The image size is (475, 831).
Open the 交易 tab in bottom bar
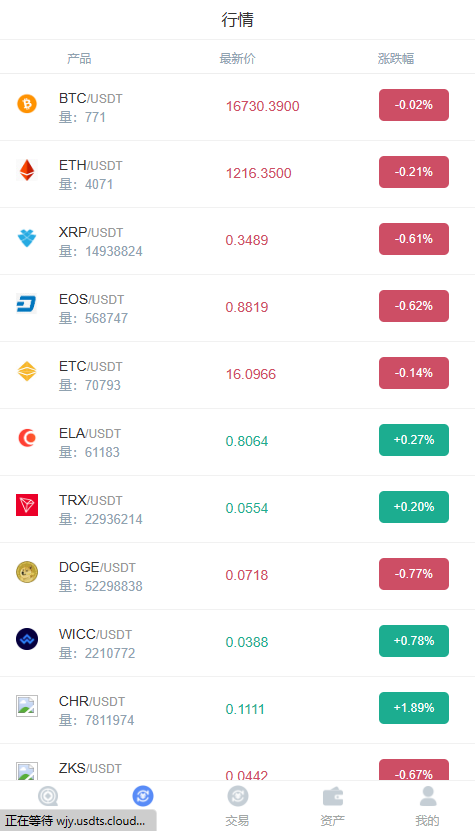pyautogui.click(x=237, y=806)
